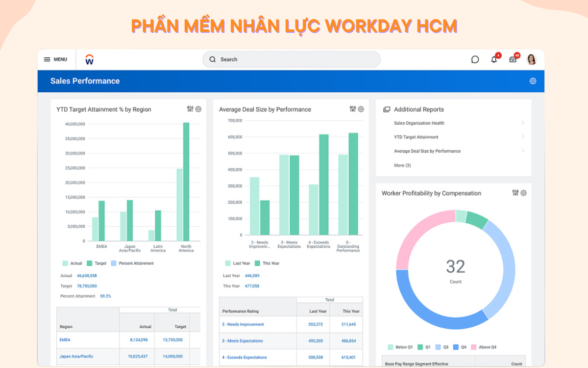Viewport: 588px width, 368px height.
Task: Click Region column header
Action: (x=66, y=327)
